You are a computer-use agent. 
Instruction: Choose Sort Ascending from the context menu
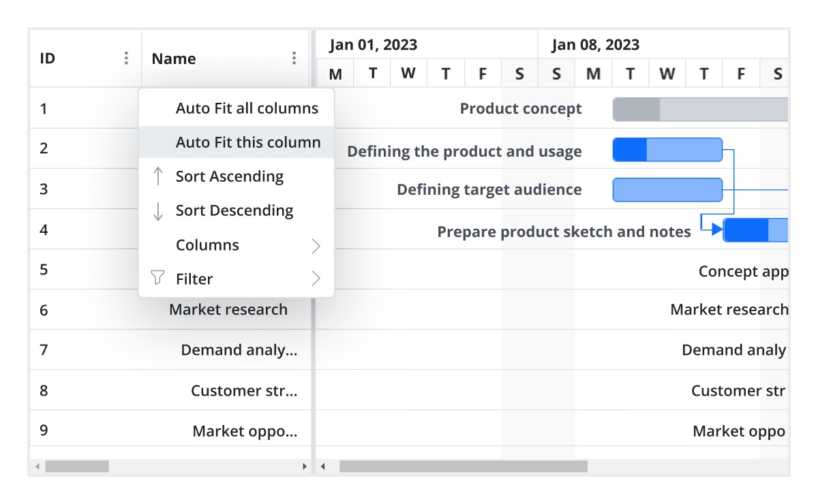(230, 176)
